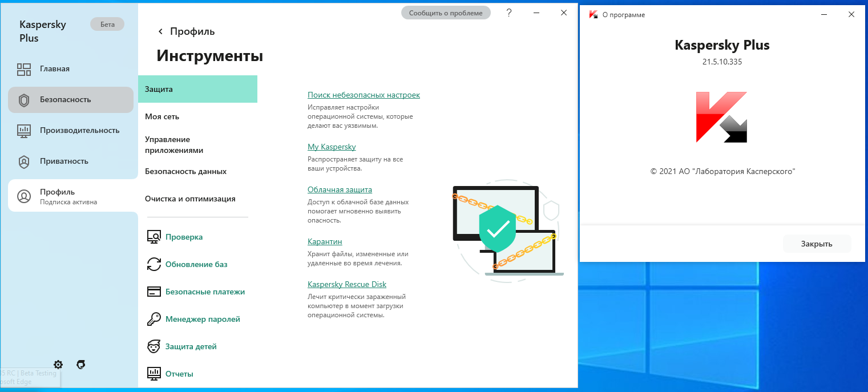
Task: Click the Kaspersky Plus heading in About window
Action: 722,45
